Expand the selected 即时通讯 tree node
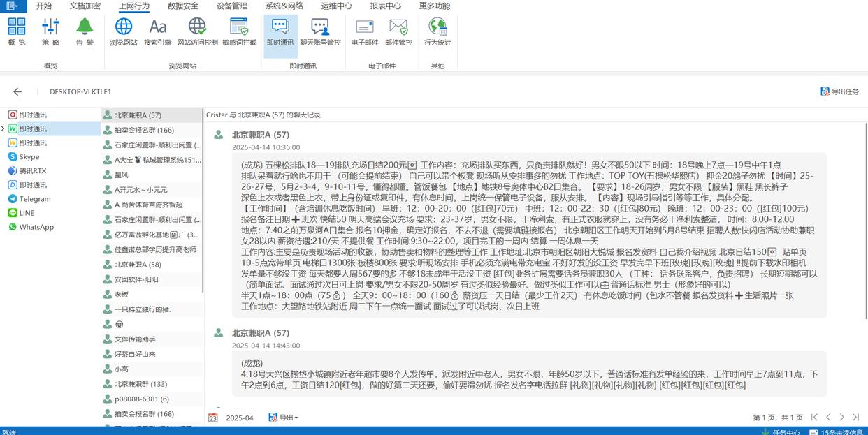The image size is (868, 435). click(x=3, y=129)
